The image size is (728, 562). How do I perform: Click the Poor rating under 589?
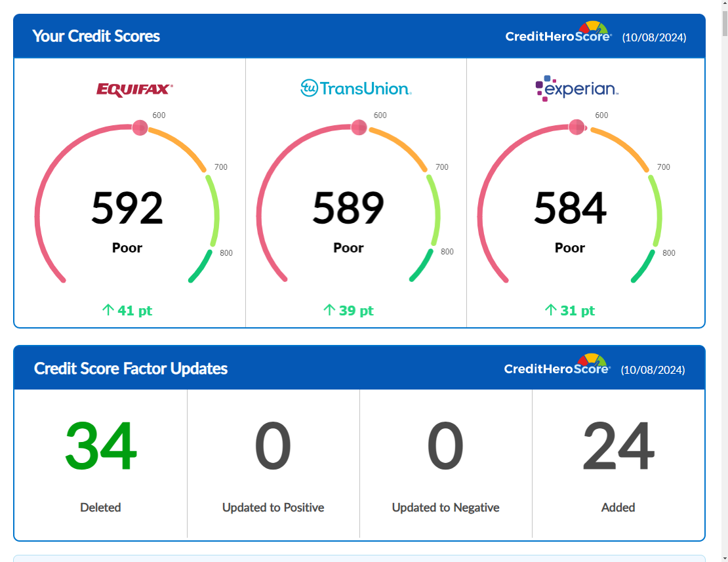click(348, 248)
